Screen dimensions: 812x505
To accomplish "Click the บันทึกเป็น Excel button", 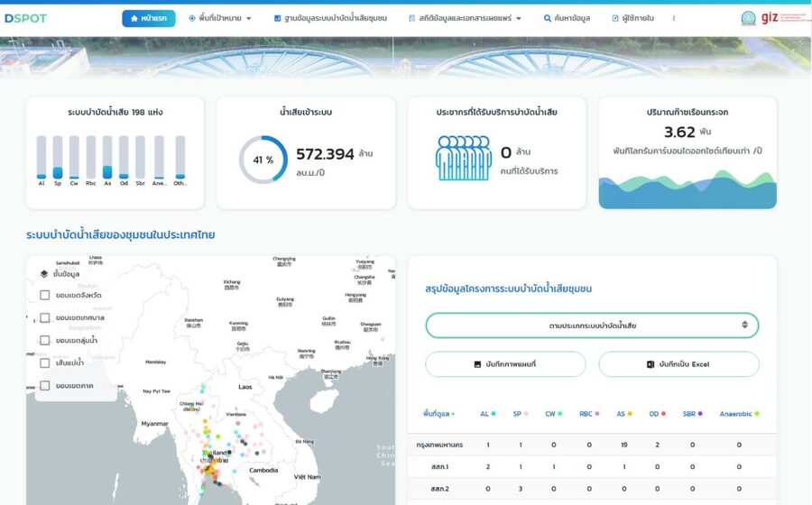I will point(678,364).
